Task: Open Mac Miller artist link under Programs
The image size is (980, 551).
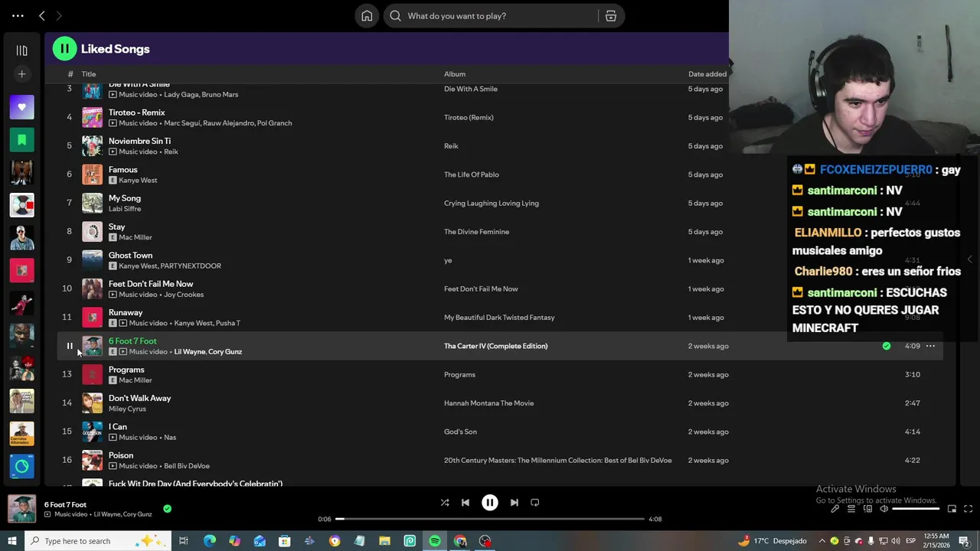Action: [x=136, y=380]
